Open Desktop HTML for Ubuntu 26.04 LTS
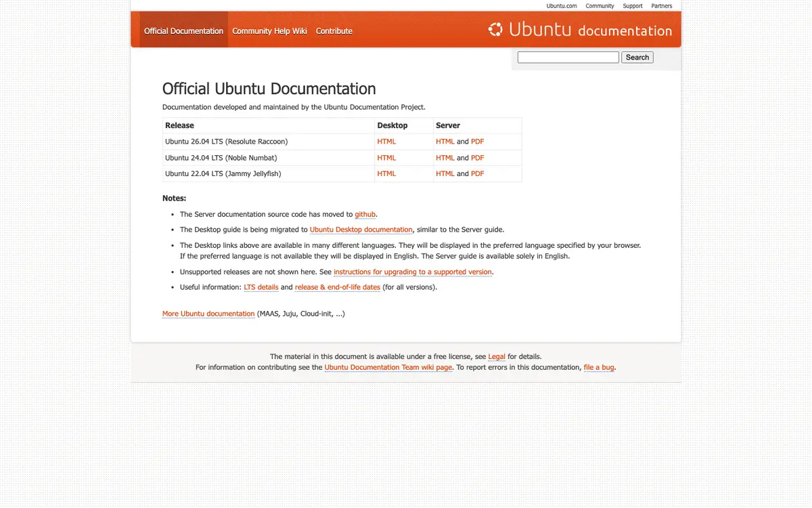 (386, 142)
